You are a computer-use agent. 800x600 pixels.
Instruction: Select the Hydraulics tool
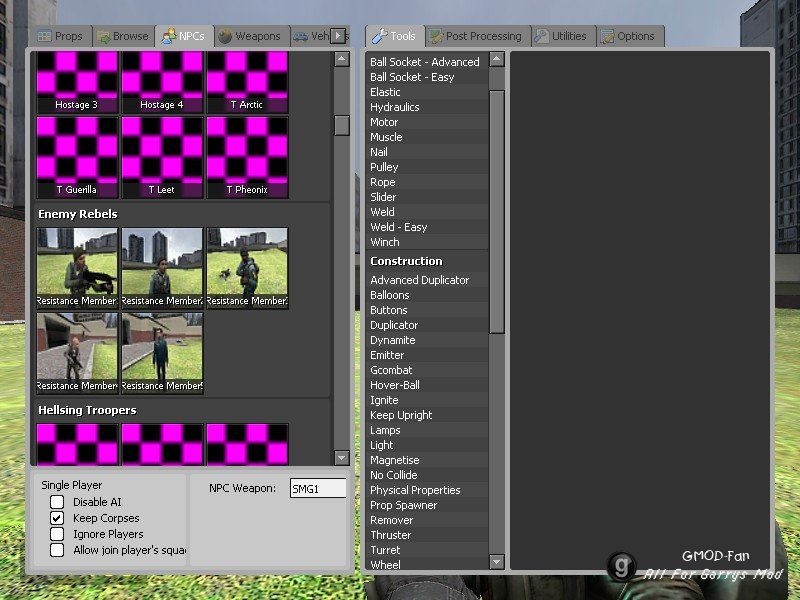pyautogui.click(x=427, y=107)
